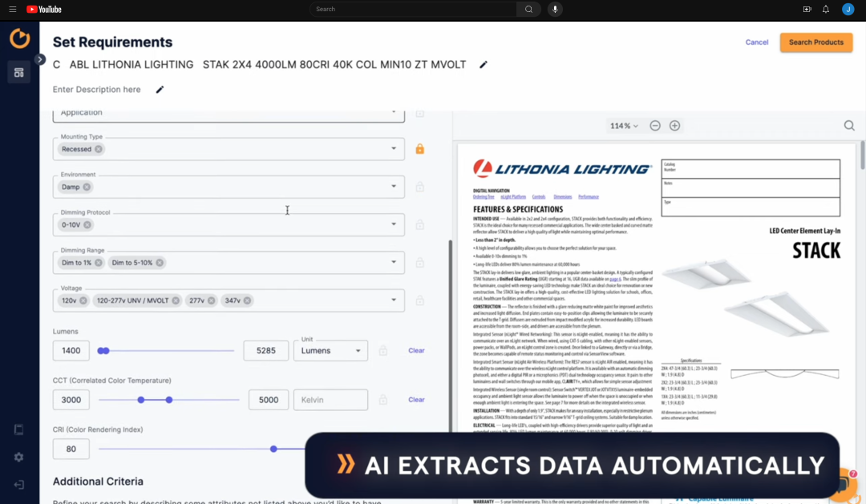866x504 pixels.
Task: Focus the Lumens maximum field showing 5285
Action: tap(265, 350)
